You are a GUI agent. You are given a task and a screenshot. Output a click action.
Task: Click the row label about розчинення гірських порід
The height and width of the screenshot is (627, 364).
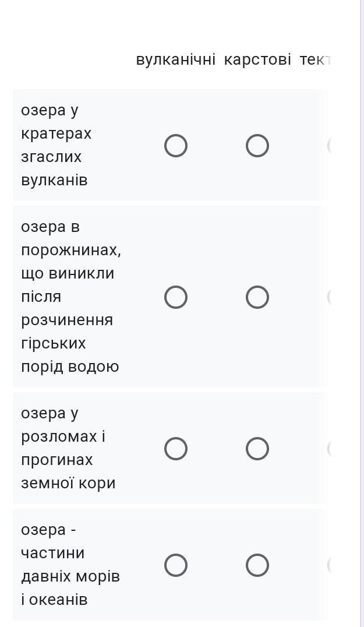(x=70, y=297)
